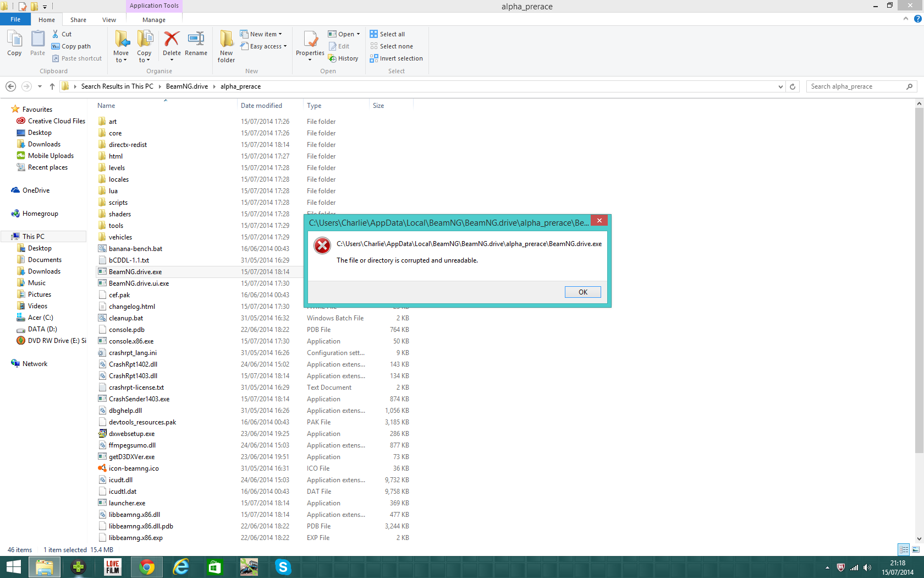The width and height of the screenshot is (924, 578).
Task: Click the Windows Start button
Action: click(x=13, y=567)
